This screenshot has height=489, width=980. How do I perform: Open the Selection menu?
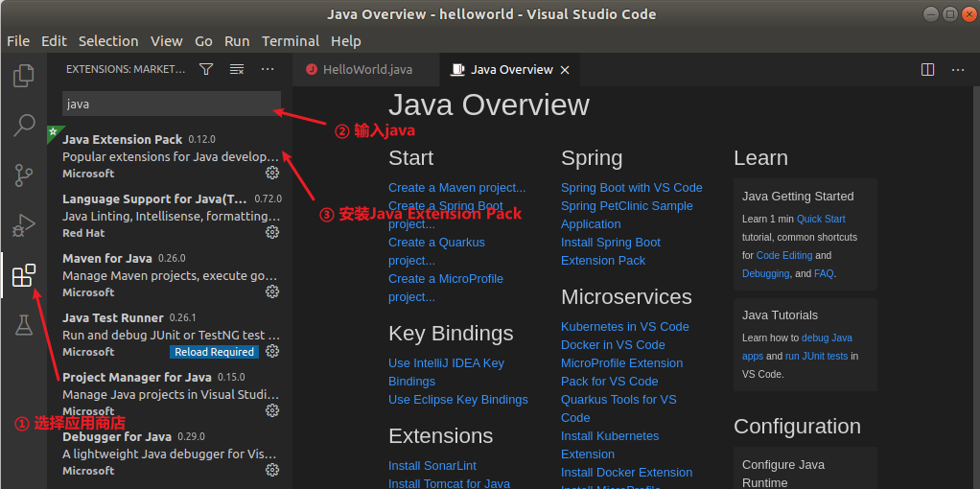coord(108,41)
